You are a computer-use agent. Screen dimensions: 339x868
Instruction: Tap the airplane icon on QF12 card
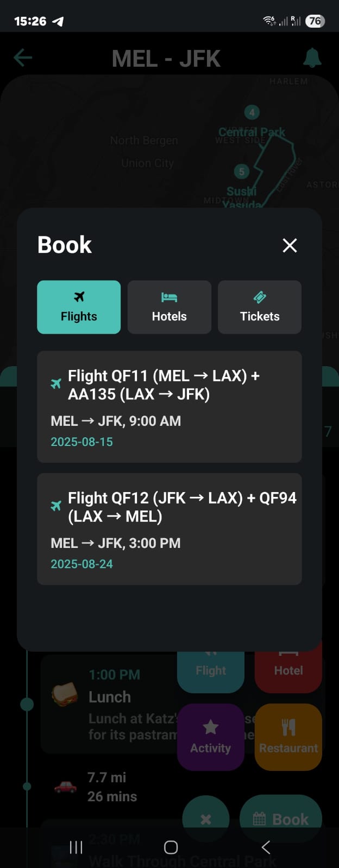[x=56, y=506]
